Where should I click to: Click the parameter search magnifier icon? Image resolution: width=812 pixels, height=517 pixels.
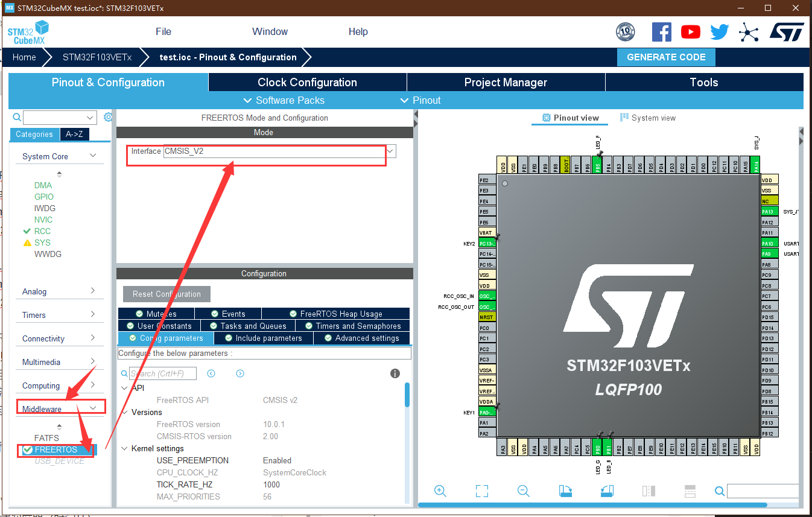[124, 374]
